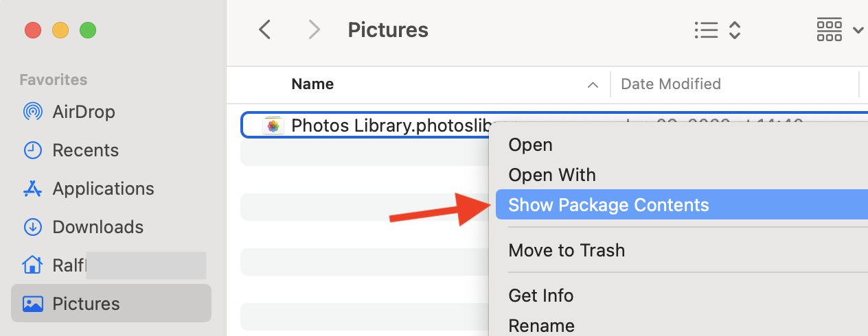Image resolution: width=868 pixels, height=336 pixels.
Task: Click the Pictures sidebar icon
Action: 33,303
